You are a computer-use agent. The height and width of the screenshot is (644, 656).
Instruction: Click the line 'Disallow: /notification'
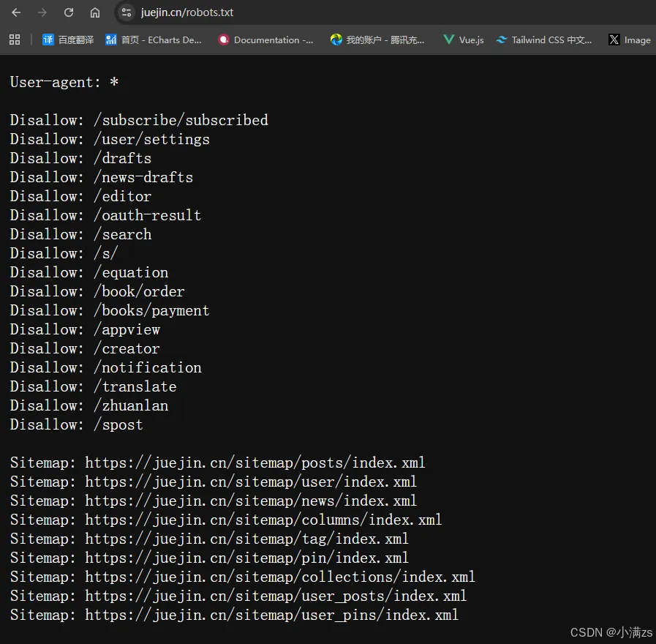coord(105,367)
